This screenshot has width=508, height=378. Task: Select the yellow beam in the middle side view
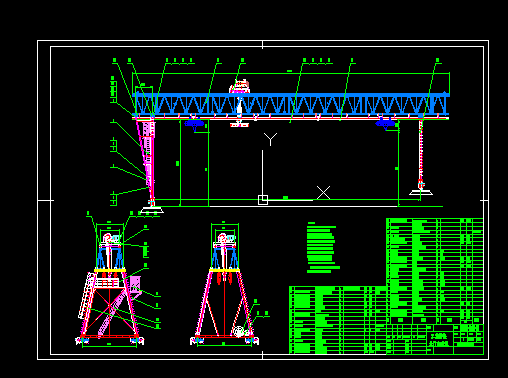coord(224,270)
